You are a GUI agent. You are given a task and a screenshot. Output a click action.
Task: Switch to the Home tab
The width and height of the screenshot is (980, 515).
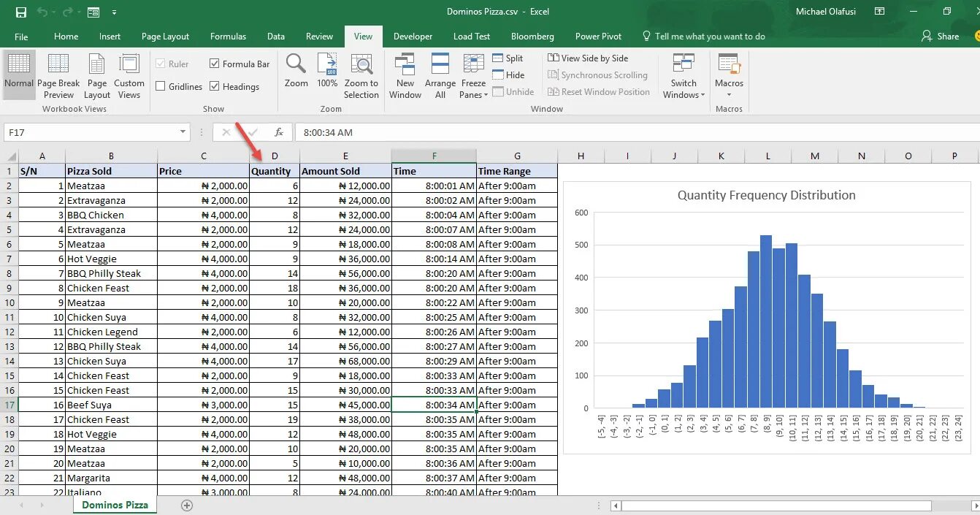click(66, 37)
